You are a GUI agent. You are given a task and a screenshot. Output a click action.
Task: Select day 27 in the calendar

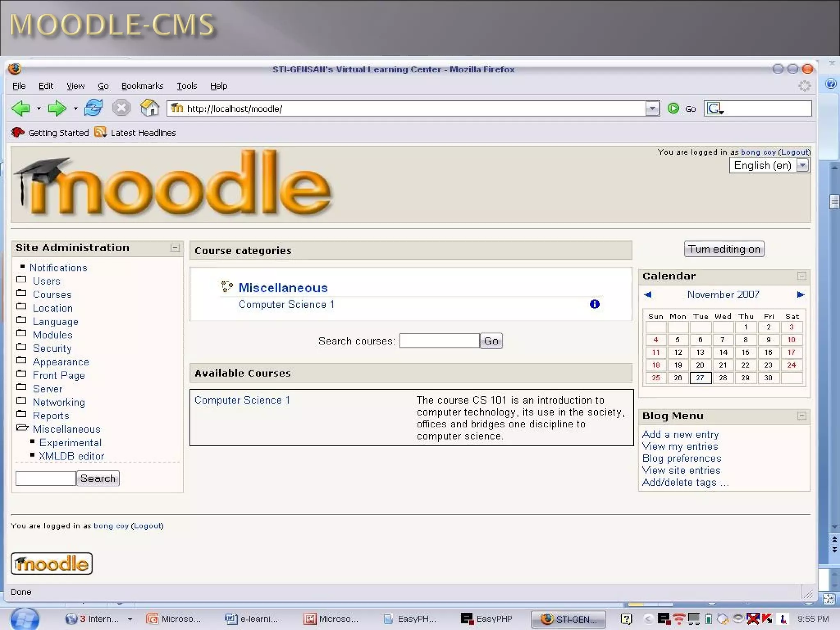tap(701, 378)
